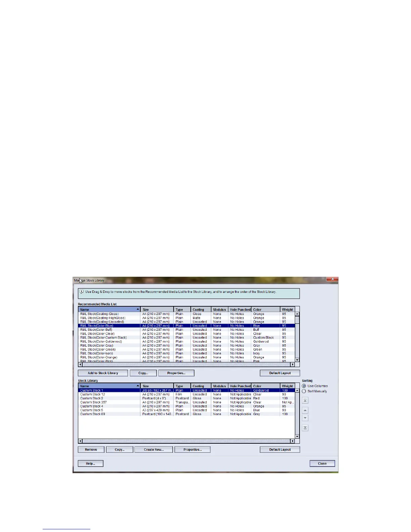This screenshot has width=411, height=532.
Task: Copy the selected Stock Library stock
Action: point(120,450)
